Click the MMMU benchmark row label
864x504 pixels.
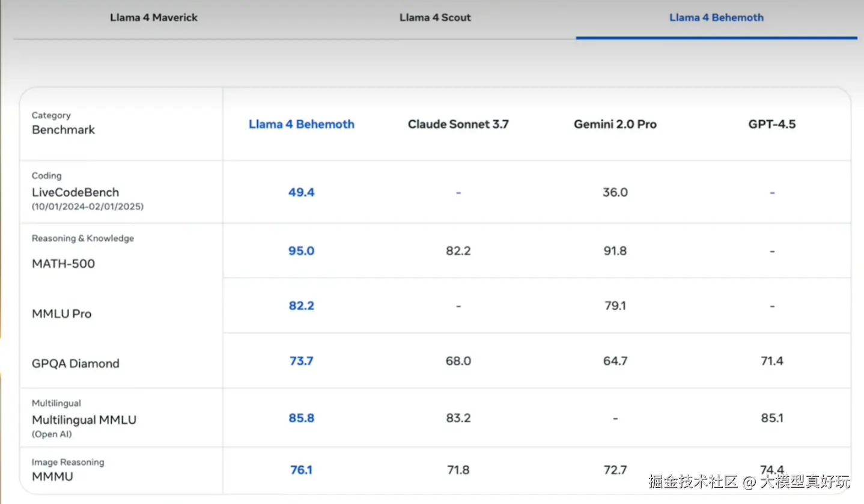tap(52, 476)
